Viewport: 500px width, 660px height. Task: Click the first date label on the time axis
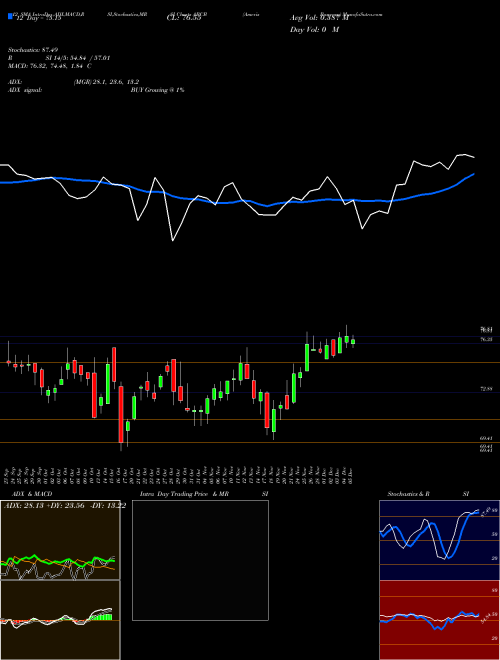[x=8, y=475]
